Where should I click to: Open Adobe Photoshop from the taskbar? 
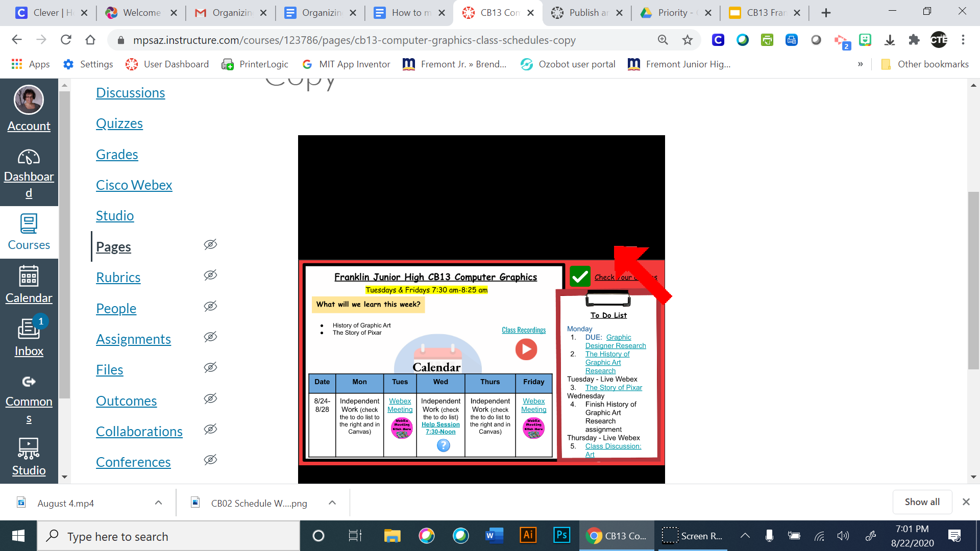561,535
